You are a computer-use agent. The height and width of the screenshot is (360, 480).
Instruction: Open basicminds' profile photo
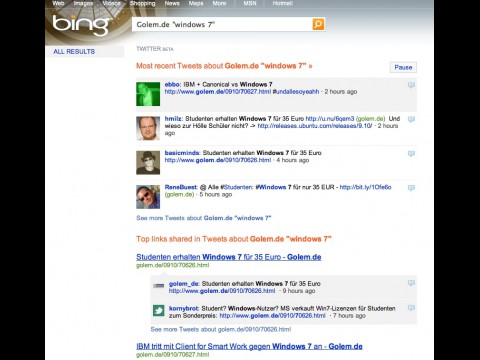[148, 163]
